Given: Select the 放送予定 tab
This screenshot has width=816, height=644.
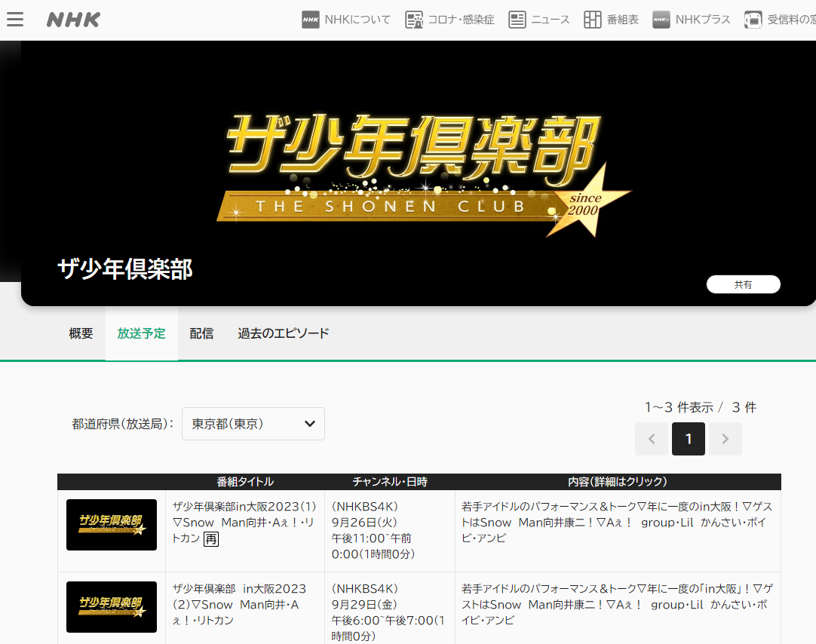Looking at the screenshot, I should click(142, 333).
